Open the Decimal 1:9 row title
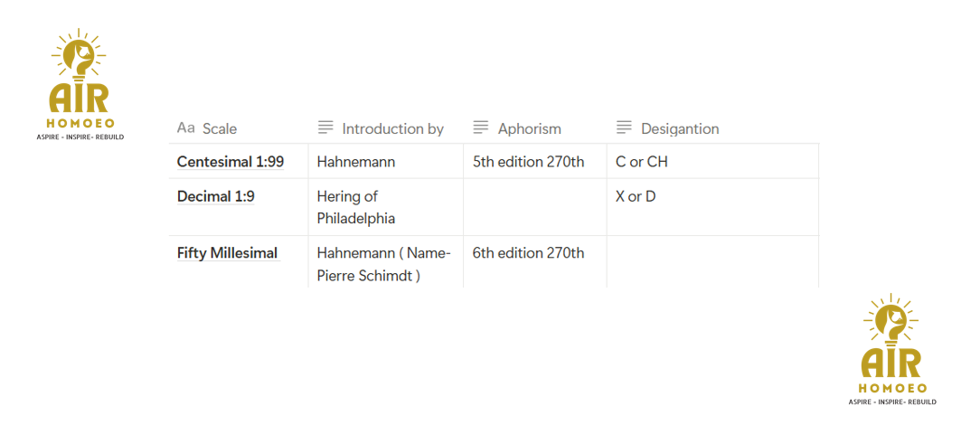The image size is (980, 425). (x=215, y=196)
